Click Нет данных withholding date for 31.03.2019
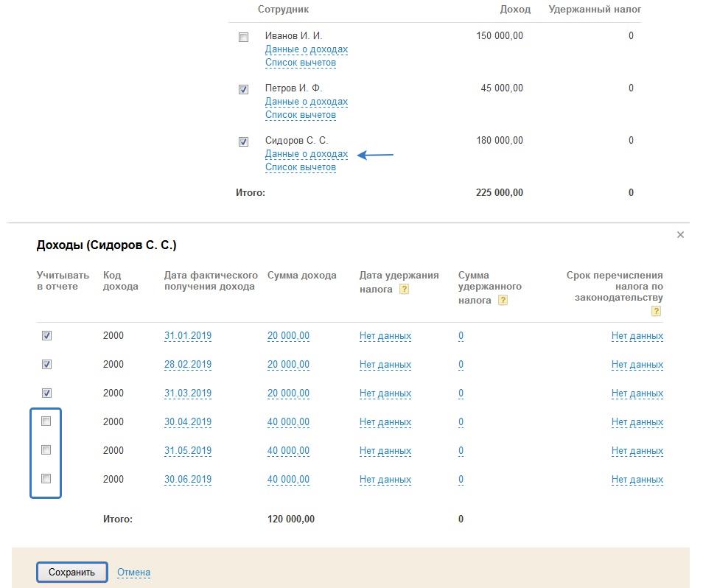The width and height of the screenshot is (703, 588). tap(385, 393)
